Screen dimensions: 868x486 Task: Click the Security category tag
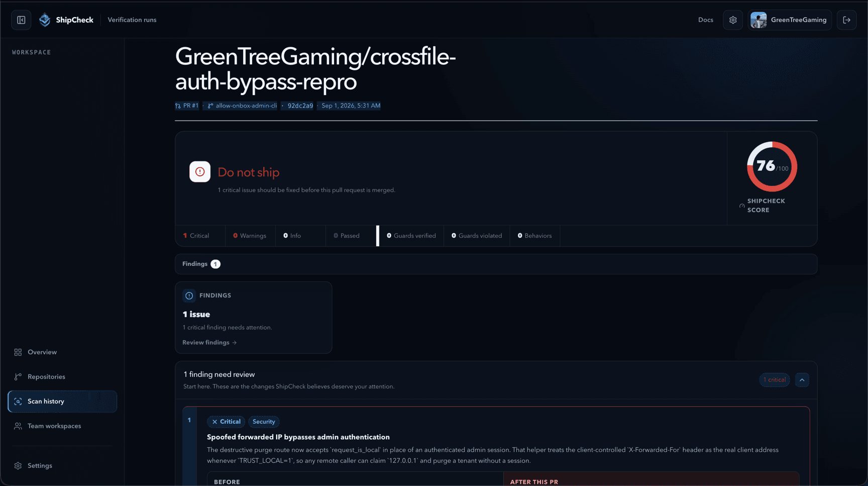tap(264, 422)
